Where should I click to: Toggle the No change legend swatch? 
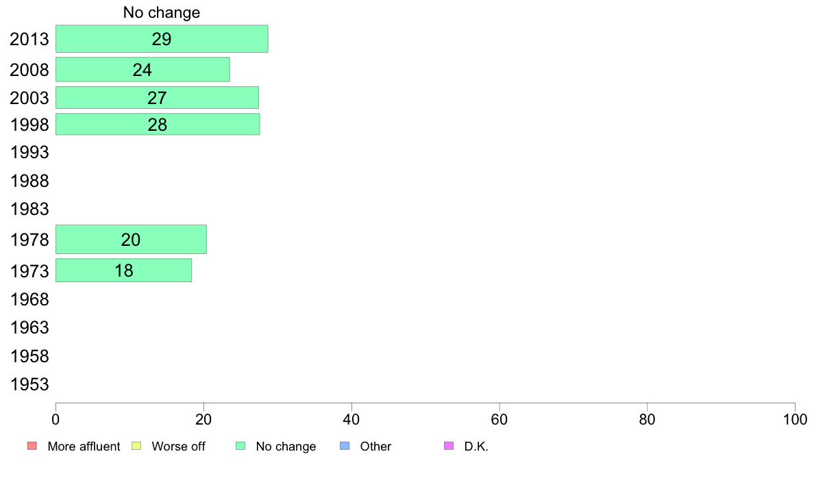(241, 446)
